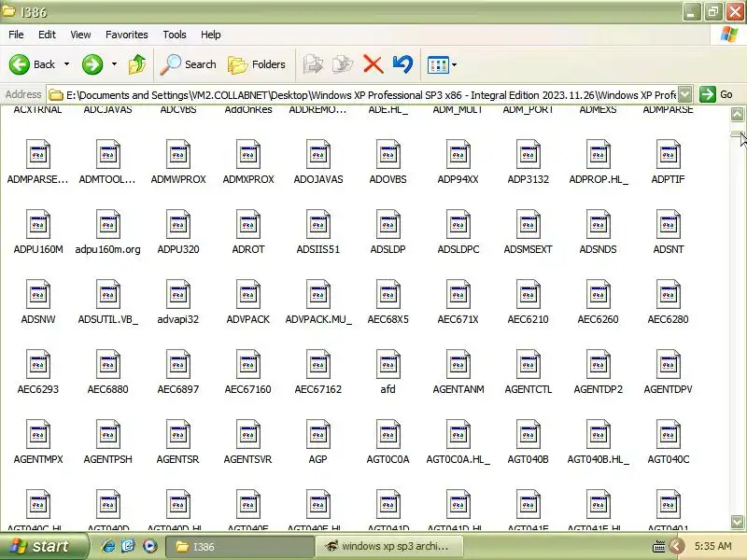Click the AGT0C0A file name

click(388, 459)
